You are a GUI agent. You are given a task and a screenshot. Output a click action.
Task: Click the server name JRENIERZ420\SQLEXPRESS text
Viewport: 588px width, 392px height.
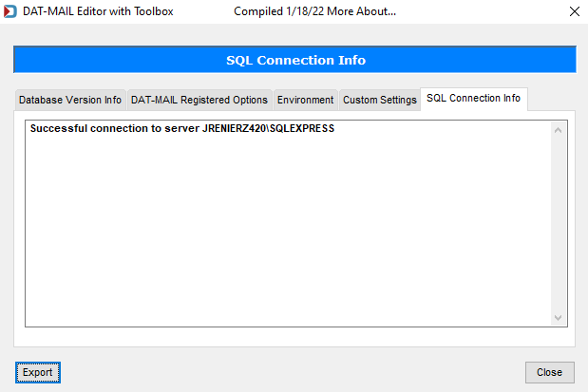coord(268,128)
